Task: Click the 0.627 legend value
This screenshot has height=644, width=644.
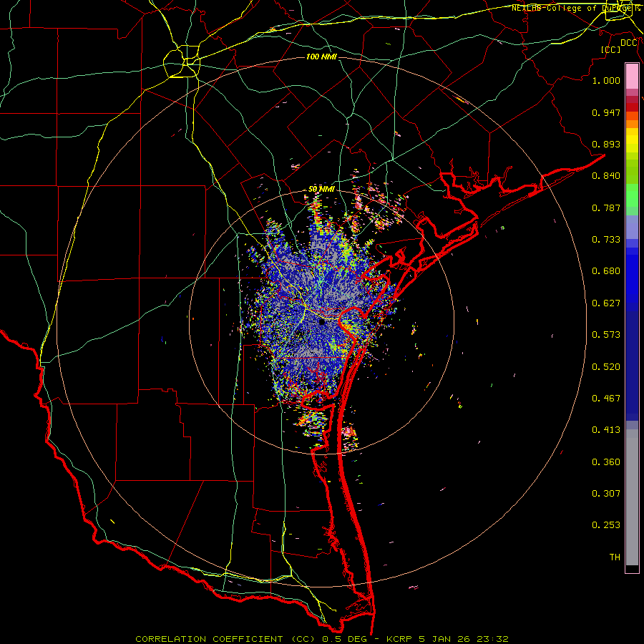Action: click(x=606, y=303)
